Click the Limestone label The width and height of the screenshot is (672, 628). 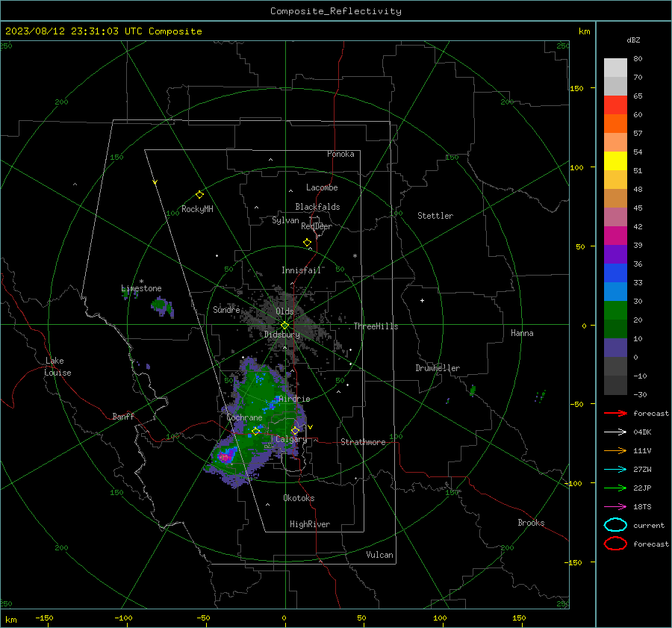141,288
